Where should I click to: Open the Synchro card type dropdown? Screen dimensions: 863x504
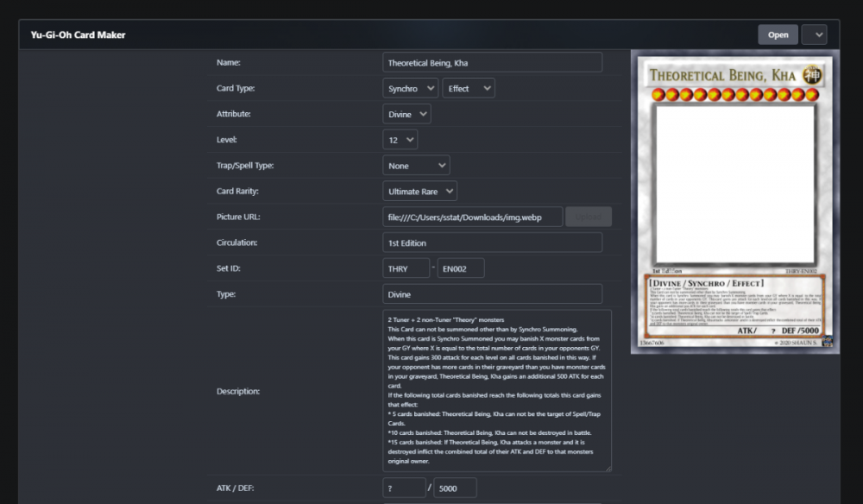click(x=410, y=88)
